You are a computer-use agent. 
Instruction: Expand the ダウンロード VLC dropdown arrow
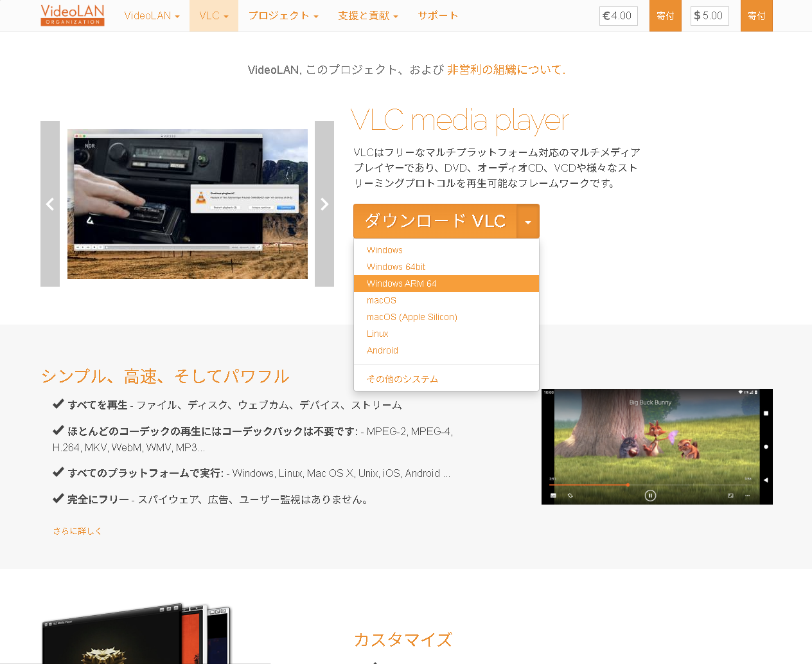[x=528, y=220]
